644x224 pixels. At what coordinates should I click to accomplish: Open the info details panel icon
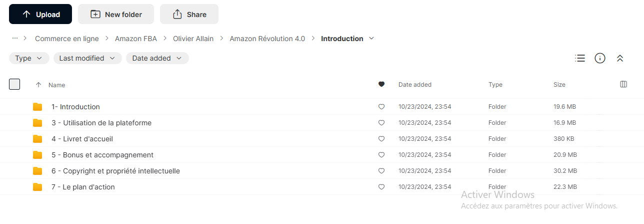point(600,58)
